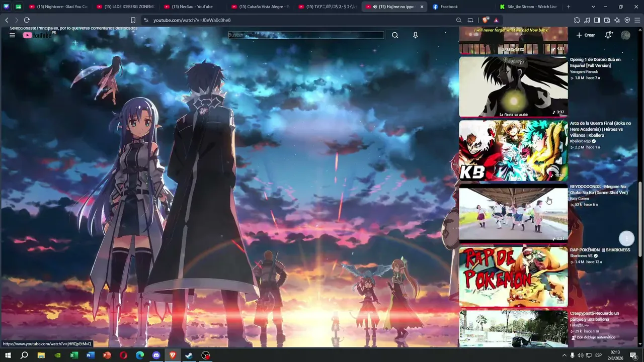Open the Brave VPN shield icon
The image size is (644, 362).
627,20
